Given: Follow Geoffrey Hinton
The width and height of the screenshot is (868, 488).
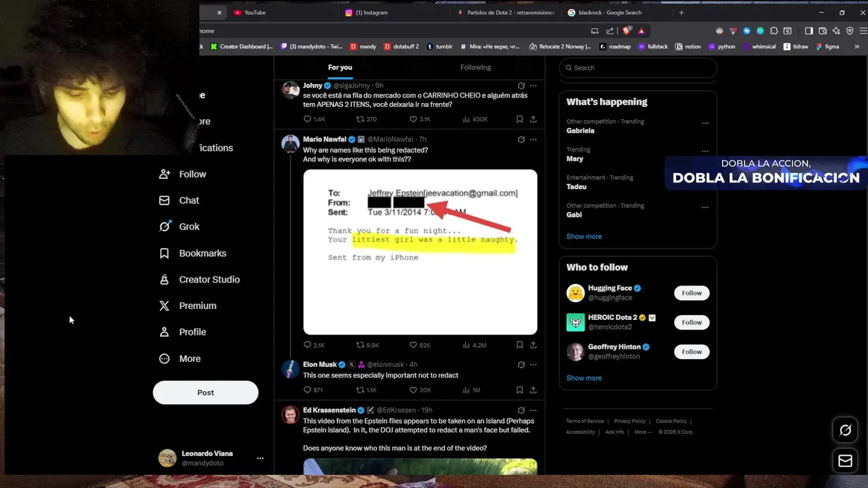Looking at the screenshot, I should 692,351.
